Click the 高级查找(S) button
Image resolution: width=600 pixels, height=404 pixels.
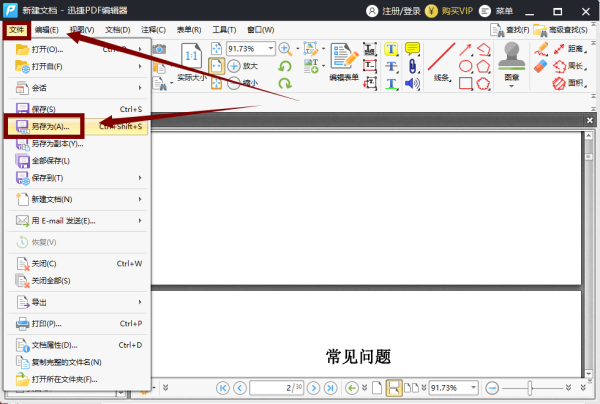click(560, 30)
